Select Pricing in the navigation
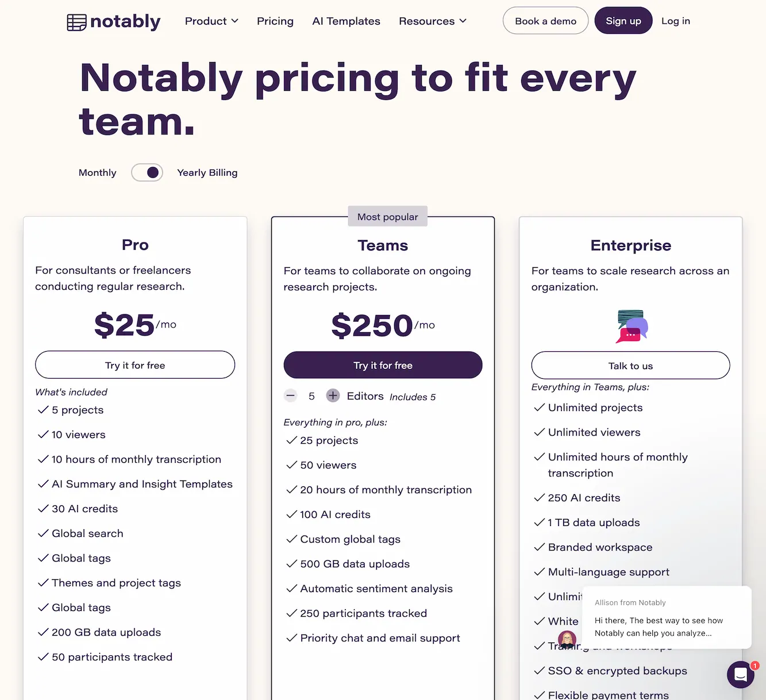766x700 pixels. click(275, 21)
